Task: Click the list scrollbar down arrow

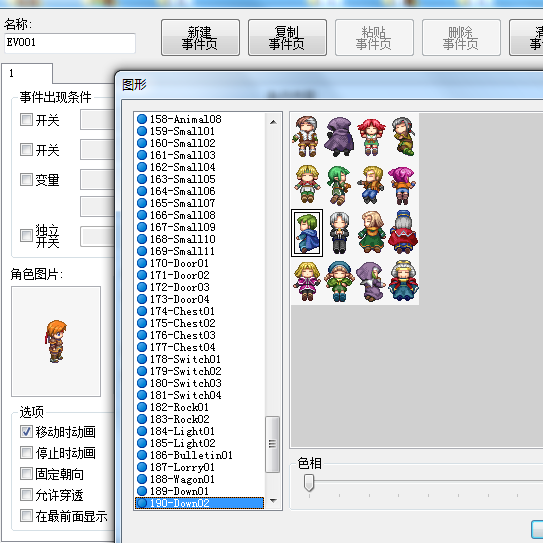Action: (x=273, y=500)
